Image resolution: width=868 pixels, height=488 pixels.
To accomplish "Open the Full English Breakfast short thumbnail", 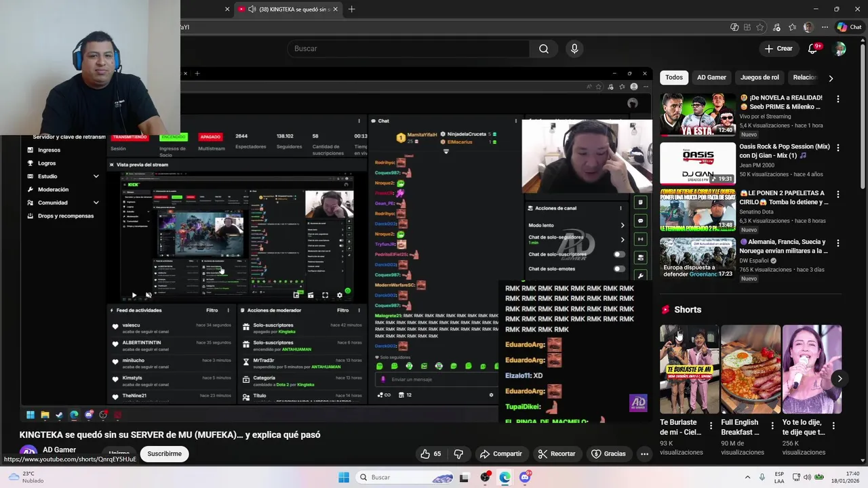I will pyautogui.click(x=751, y=369).
